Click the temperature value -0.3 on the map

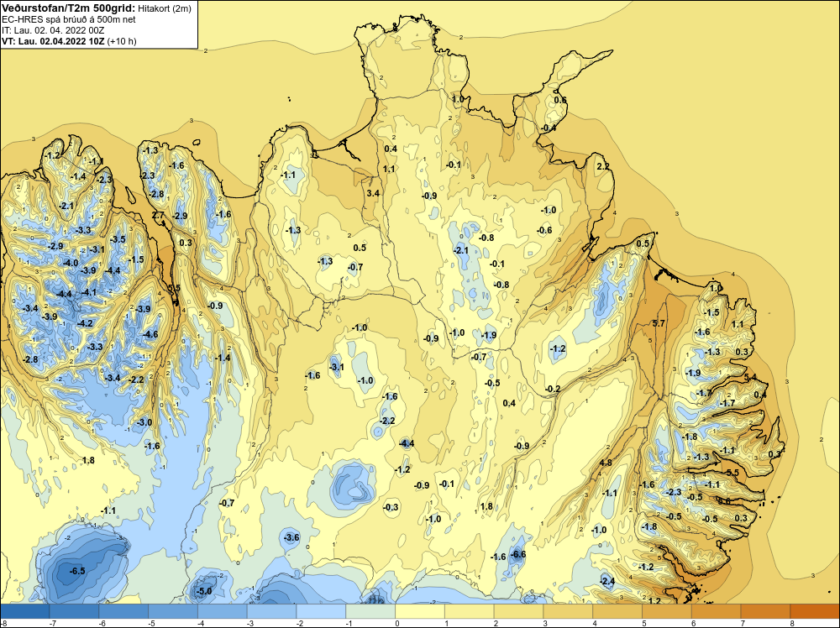pos(391,507)
